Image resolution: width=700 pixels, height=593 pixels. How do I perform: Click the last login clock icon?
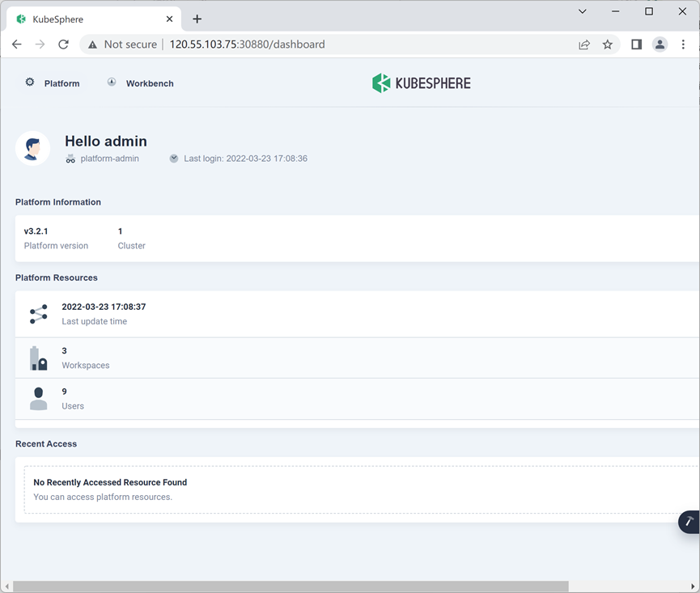[x=174, y=159]
